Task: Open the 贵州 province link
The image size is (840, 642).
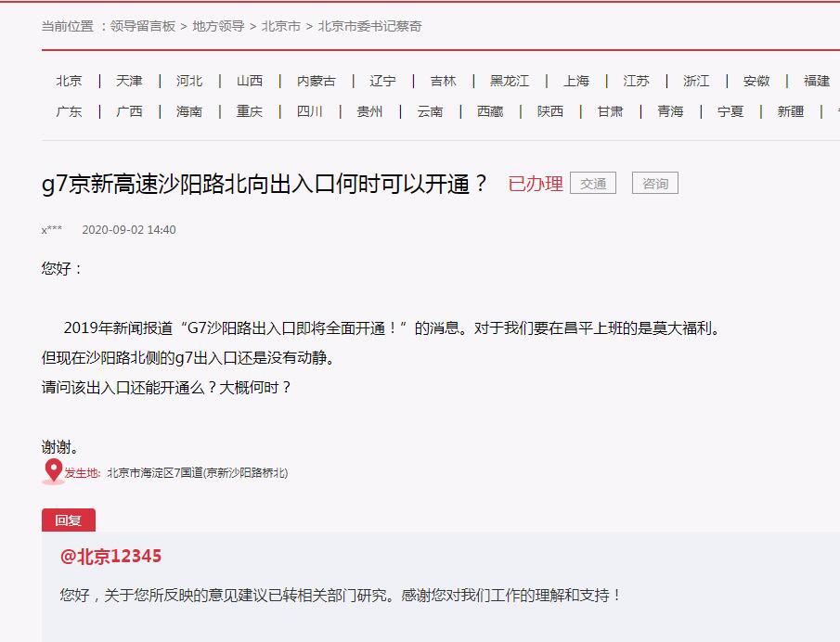Action: tap(369, 111)
